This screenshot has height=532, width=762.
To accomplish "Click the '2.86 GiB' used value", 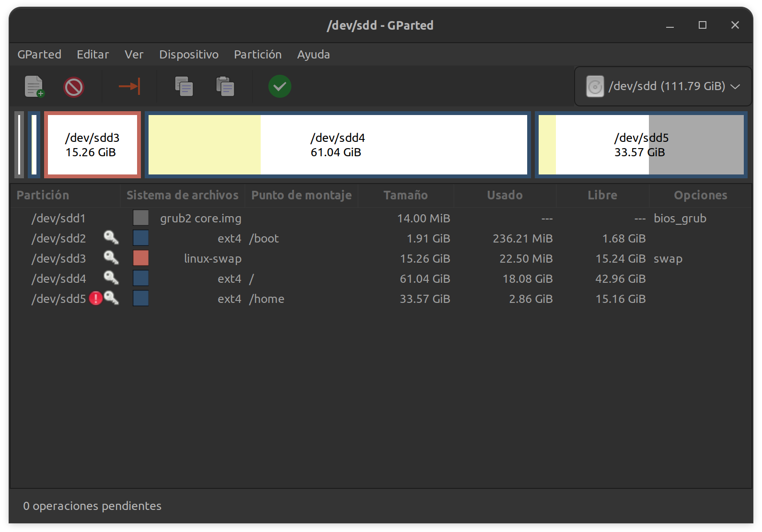I will 531,299.
